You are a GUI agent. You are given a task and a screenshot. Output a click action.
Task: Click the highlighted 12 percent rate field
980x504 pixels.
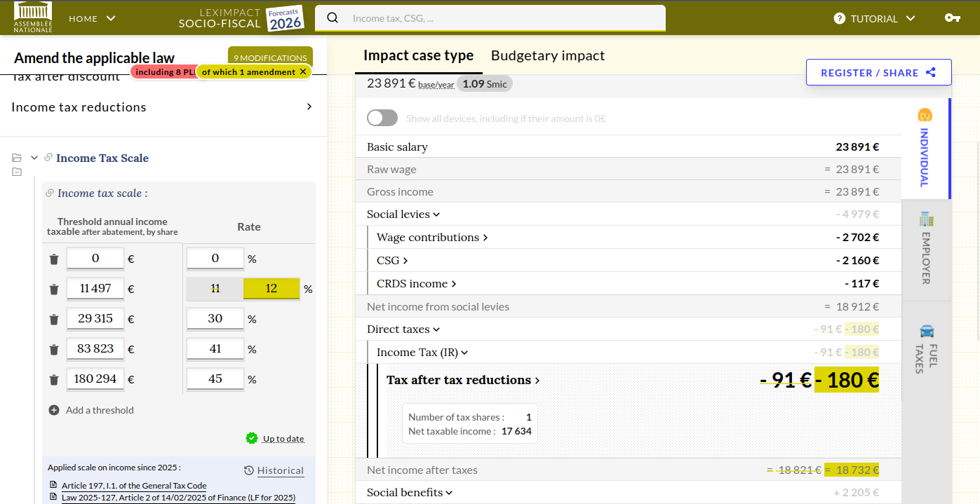(271, 288)
